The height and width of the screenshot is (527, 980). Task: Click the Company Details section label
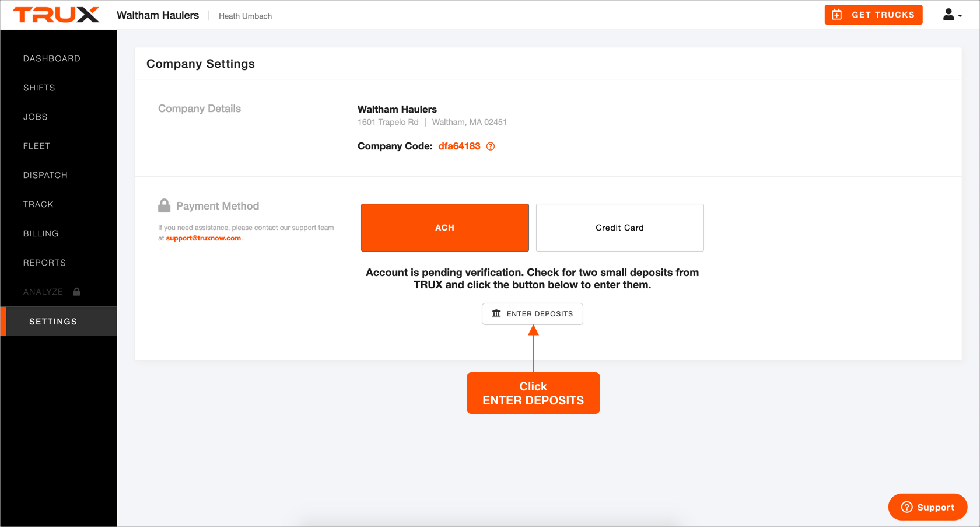tap(199, 109)
